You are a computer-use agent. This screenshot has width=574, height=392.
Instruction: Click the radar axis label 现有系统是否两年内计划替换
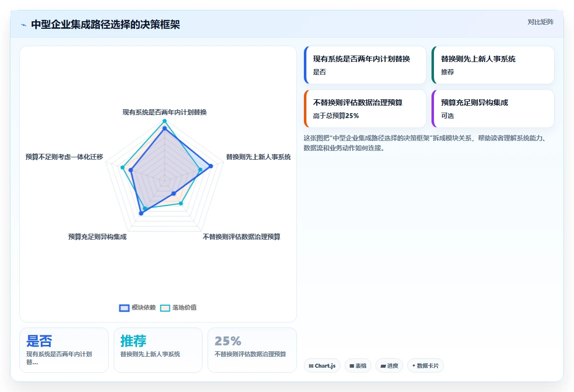(x=164, y=112)
